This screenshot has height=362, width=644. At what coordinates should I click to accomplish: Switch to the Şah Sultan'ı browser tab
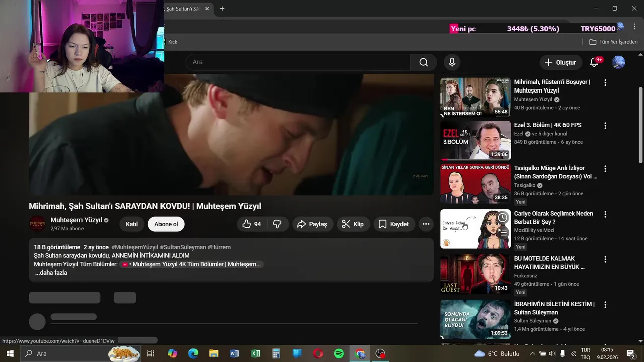(183, 9)
